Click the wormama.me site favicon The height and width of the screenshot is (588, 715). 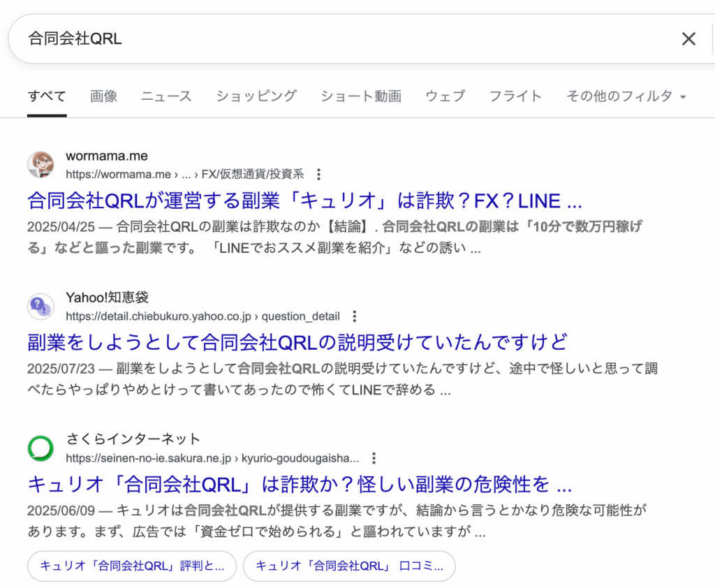tap(40, 165)
